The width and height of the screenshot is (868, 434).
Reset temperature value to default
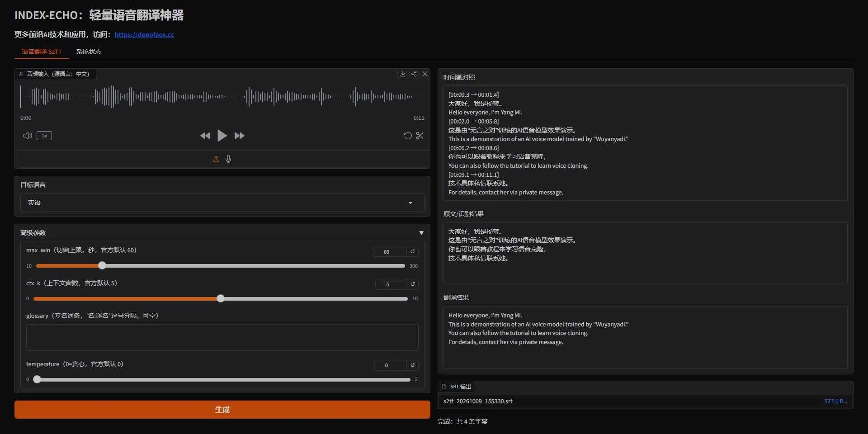coord(412,365)
